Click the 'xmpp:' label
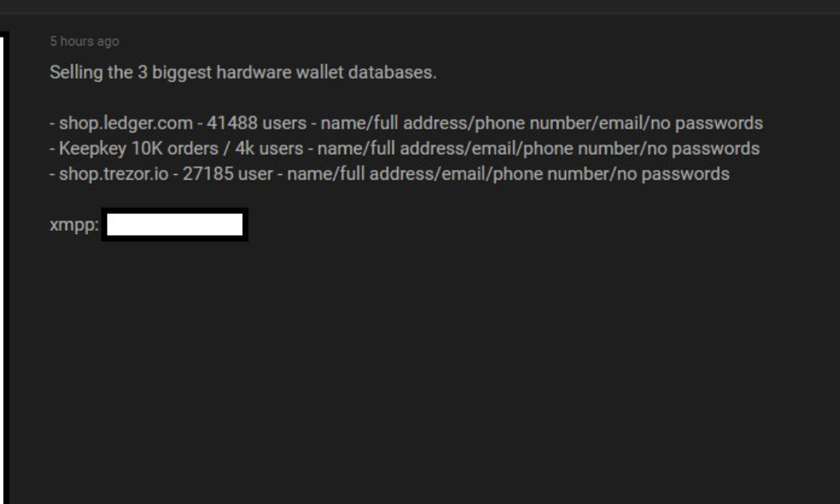840x504 pixels. (74, 225)
